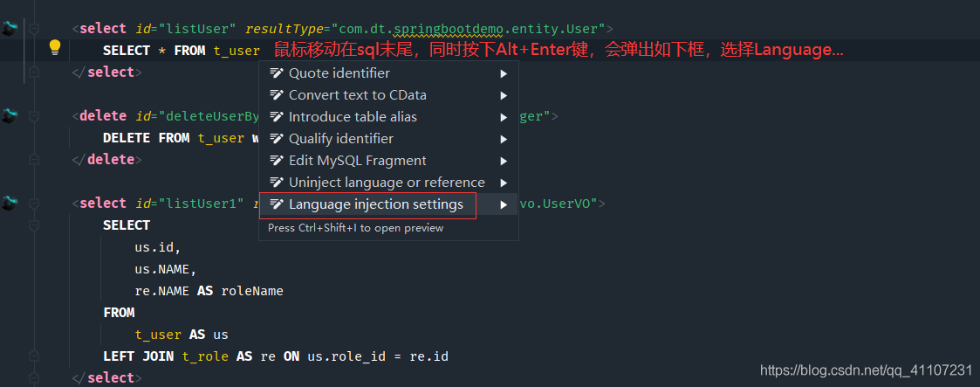Click the MyBatis gutter icon beside listUser1 select
980x387 pixels.
10,203
